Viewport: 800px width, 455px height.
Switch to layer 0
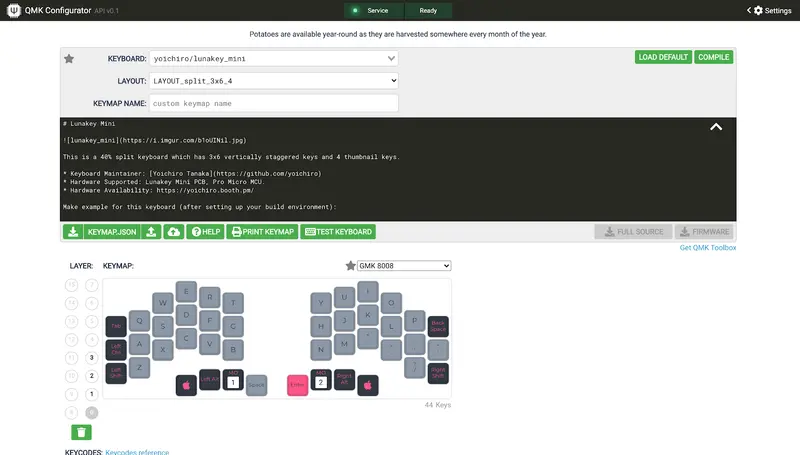point(92,412)
